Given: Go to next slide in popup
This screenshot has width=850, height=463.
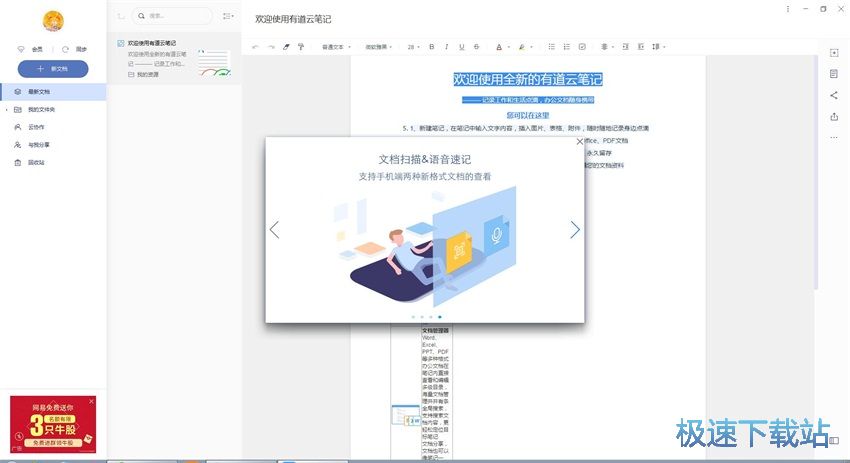Looking at the screenshot, I should pyautogui.click(x=575, y=230).
